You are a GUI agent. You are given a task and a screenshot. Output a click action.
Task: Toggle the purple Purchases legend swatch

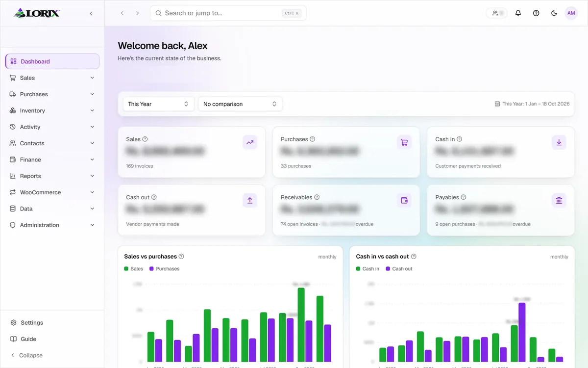click(x=151, y=269)
